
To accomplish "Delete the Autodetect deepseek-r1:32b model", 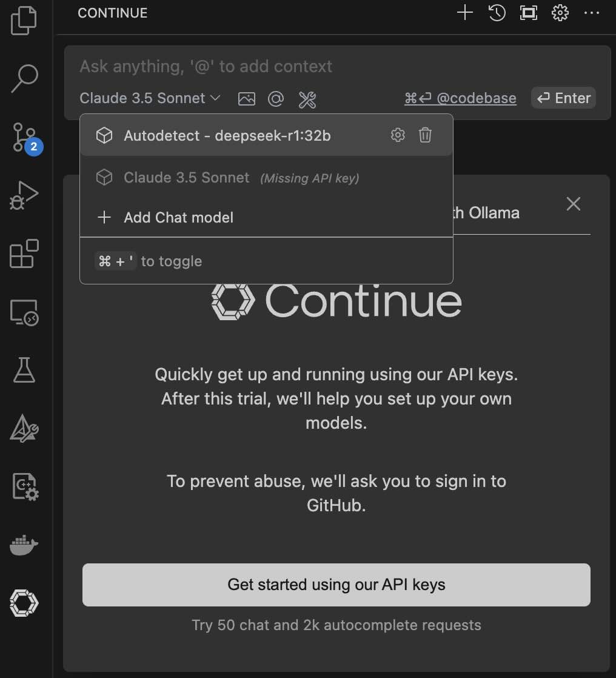I will tap(425, 135).
